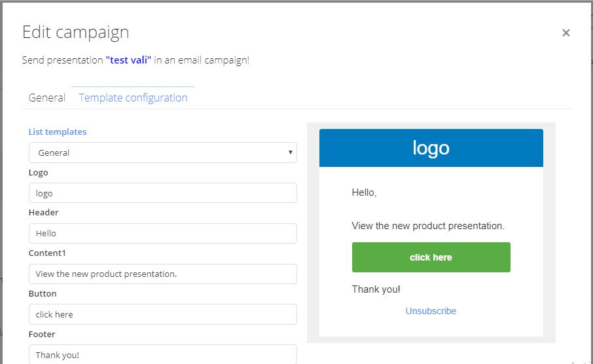Click the test vali presentation name
The image size is (593, 364).
pos(128,60)
